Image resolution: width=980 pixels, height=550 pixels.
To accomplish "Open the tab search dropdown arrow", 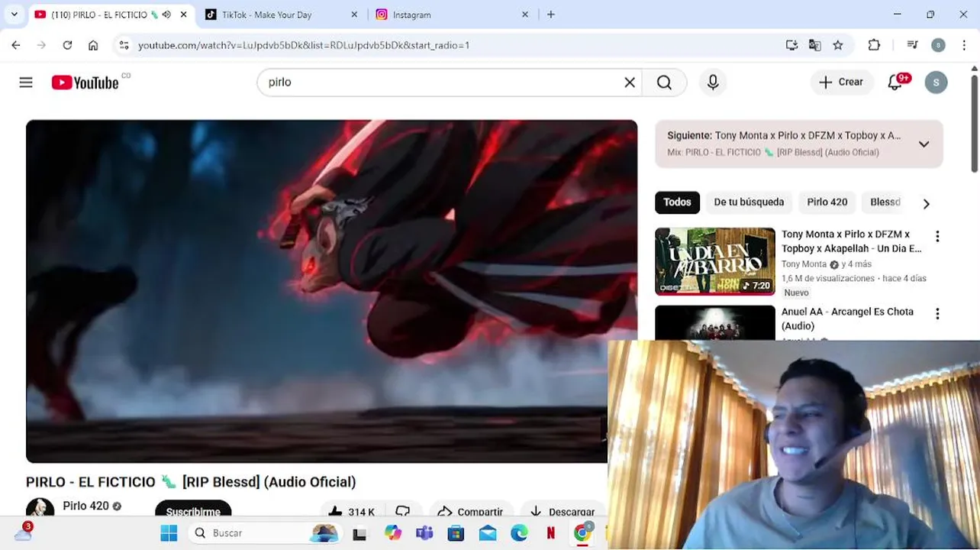I will [x=14, y=15].
